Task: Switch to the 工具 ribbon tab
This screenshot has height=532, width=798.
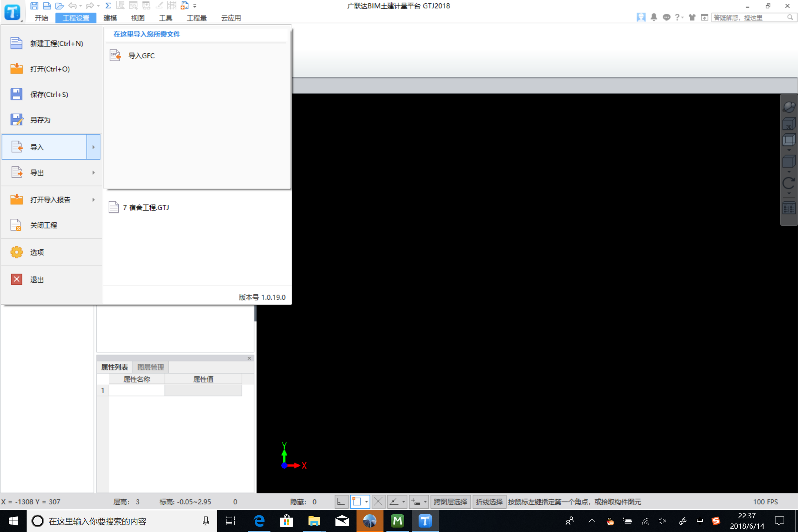Action: pyautogui.click(x=166, y=18)
